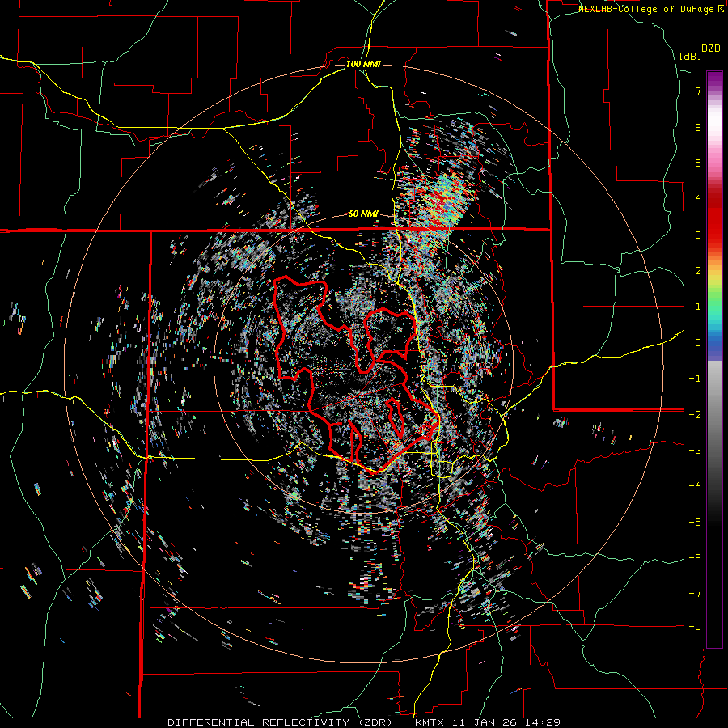The image size is (728, 728).
Task: Click the "[dB]" unit label
Action: pos(690,57)
